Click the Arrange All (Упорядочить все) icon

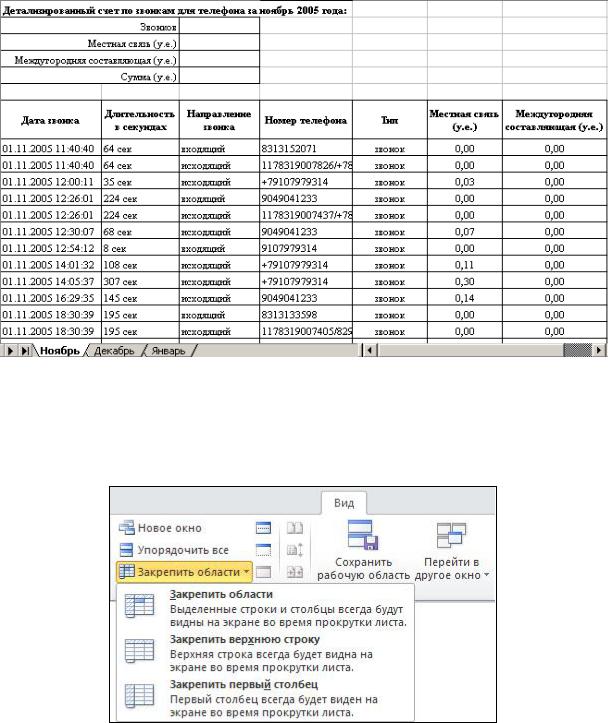click(x=126, y=550)
